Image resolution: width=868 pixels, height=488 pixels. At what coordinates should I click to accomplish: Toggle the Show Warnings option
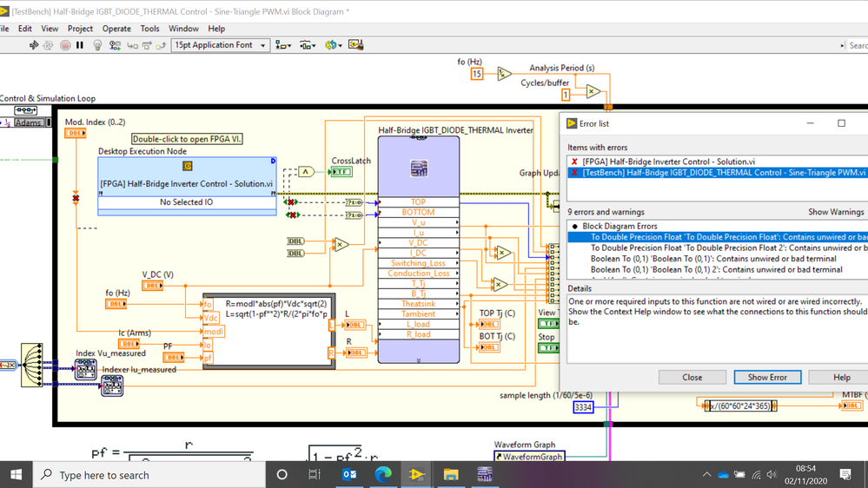point(838,212)
